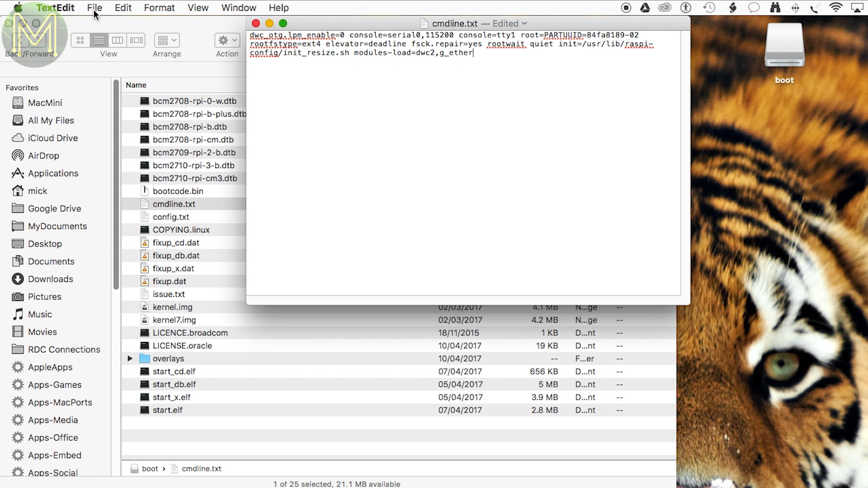Select the config.txt file

(171, 217)
